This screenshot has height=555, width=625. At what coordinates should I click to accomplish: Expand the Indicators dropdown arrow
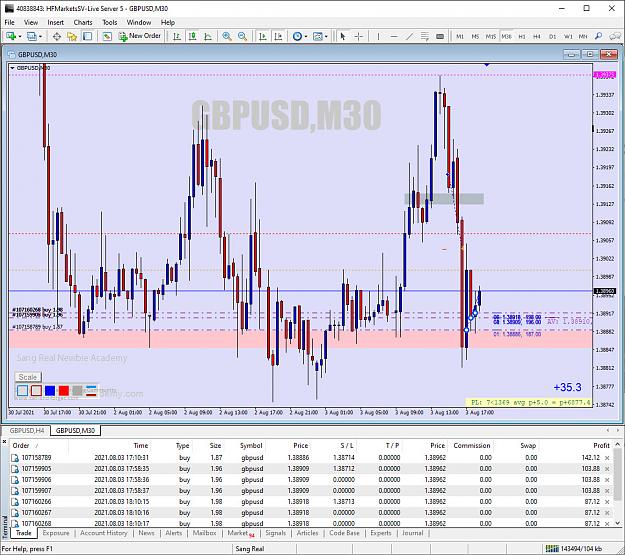306,36
